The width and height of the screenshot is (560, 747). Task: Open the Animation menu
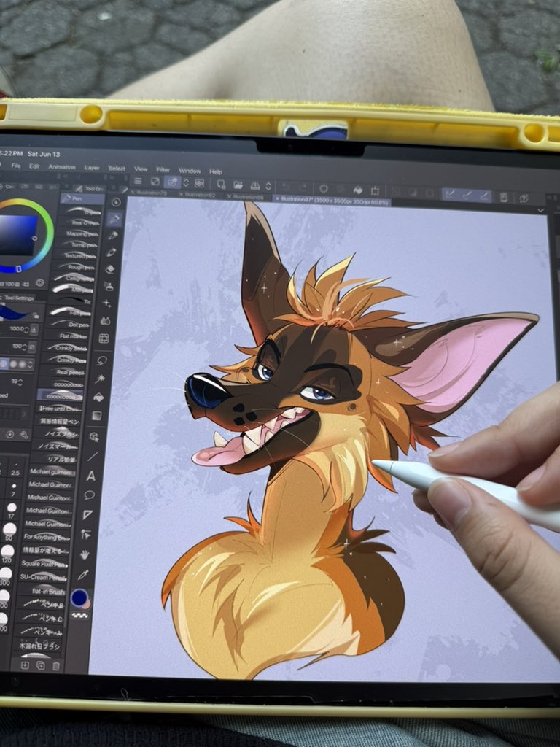pyautogui.click(x=62, y=167)
